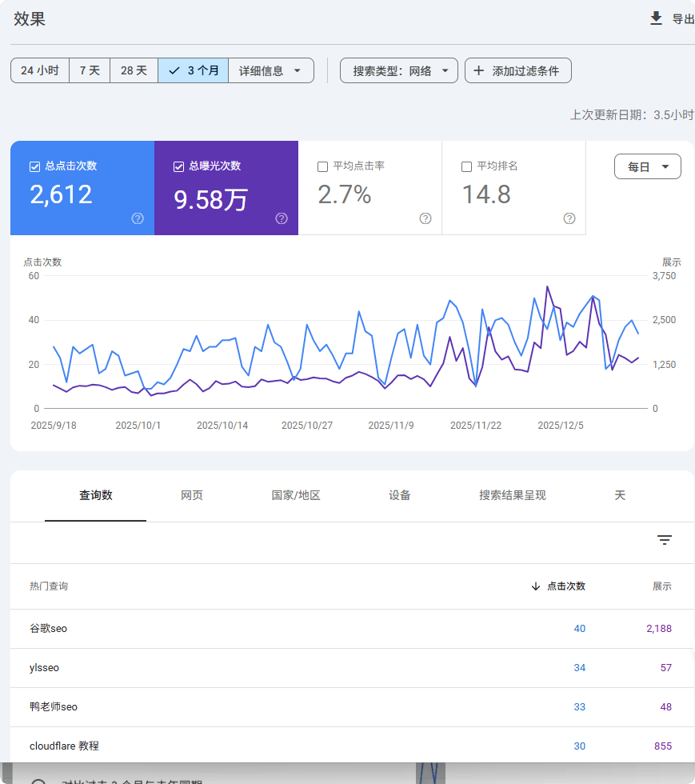695x784 pixels.
Task: Open the 谷歌seo query entry
Action: (48, 628)
